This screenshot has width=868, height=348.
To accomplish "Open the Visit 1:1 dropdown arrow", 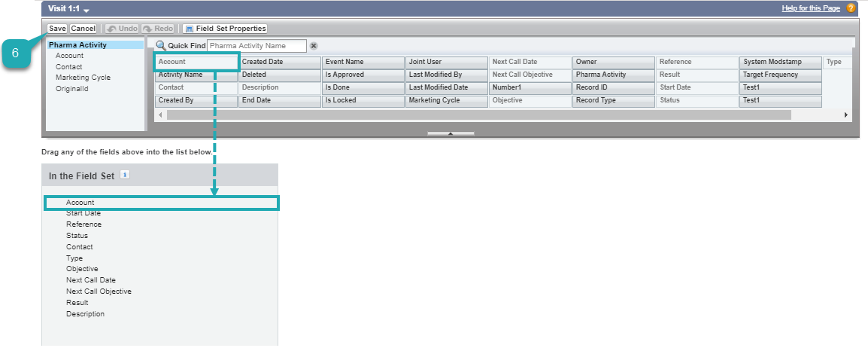I will pyautogui.click(x=86, y=10).
